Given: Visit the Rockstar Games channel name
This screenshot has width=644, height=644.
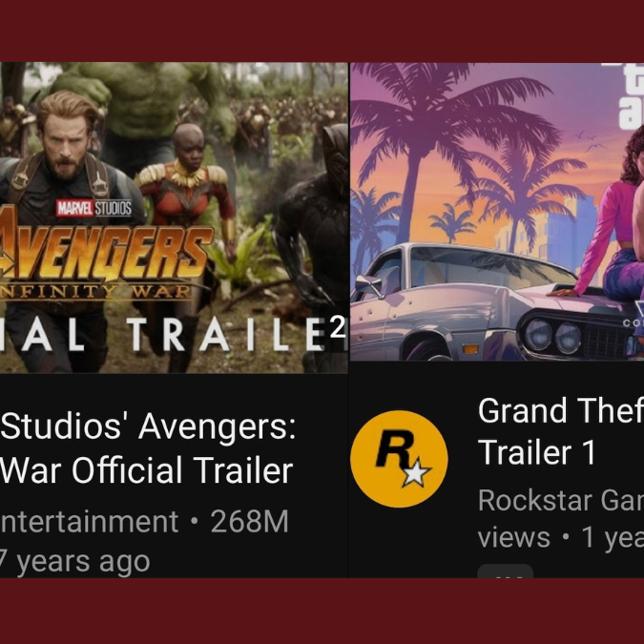Looking at the screenshot, I should [x=561, y=501].
